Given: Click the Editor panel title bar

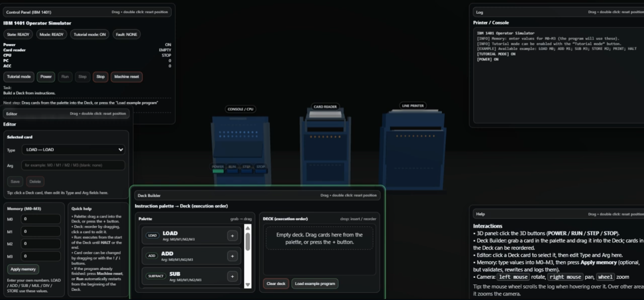Looking at the screenshot, I should click(66, 113).
